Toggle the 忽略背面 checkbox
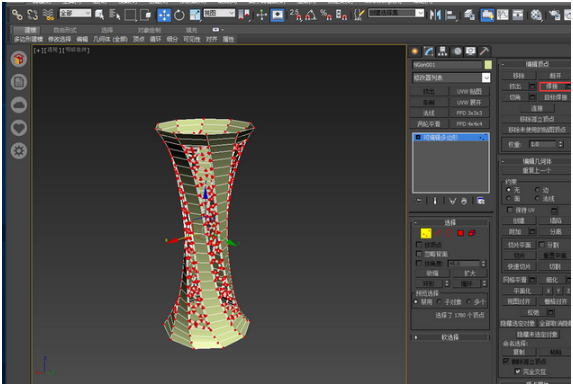 [x=419, y=254]
